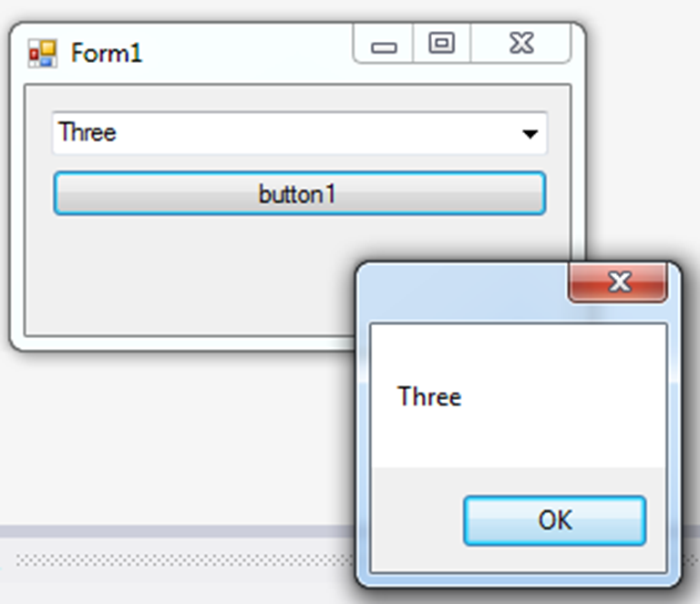
Task: Click the message box blue title bar
Action: pyautogui.click(x=462, y=292)
